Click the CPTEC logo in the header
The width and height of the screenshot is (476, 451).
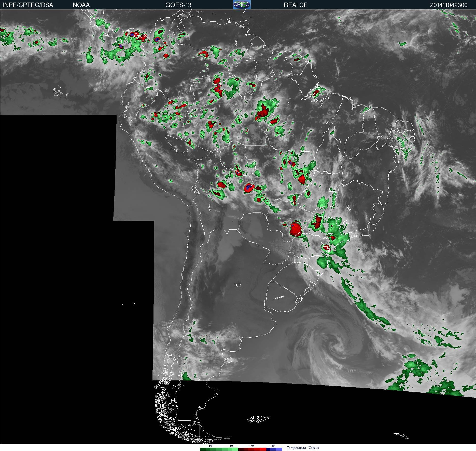[x=242, y=5]
